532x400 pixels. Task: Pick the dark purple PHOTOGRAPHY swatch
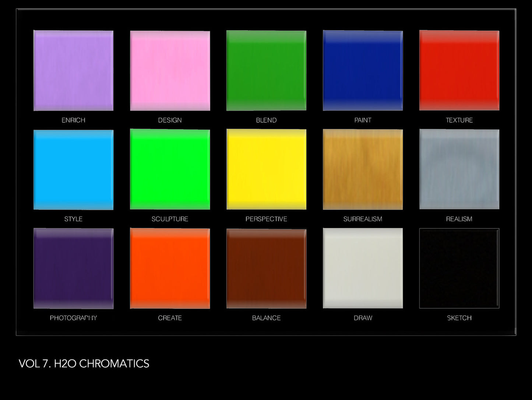click(73, 268)
